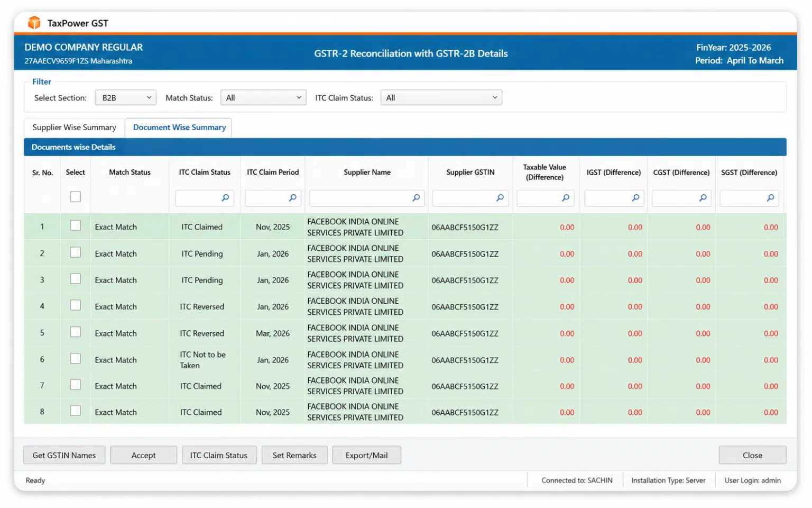
Task: Open the ITC Claim Status button
Action: tap(219, 456)
